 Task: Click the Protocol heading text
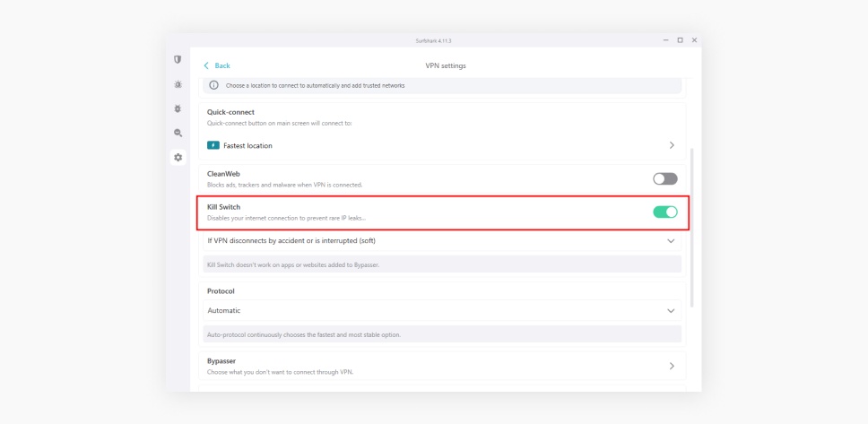(221, 291)
